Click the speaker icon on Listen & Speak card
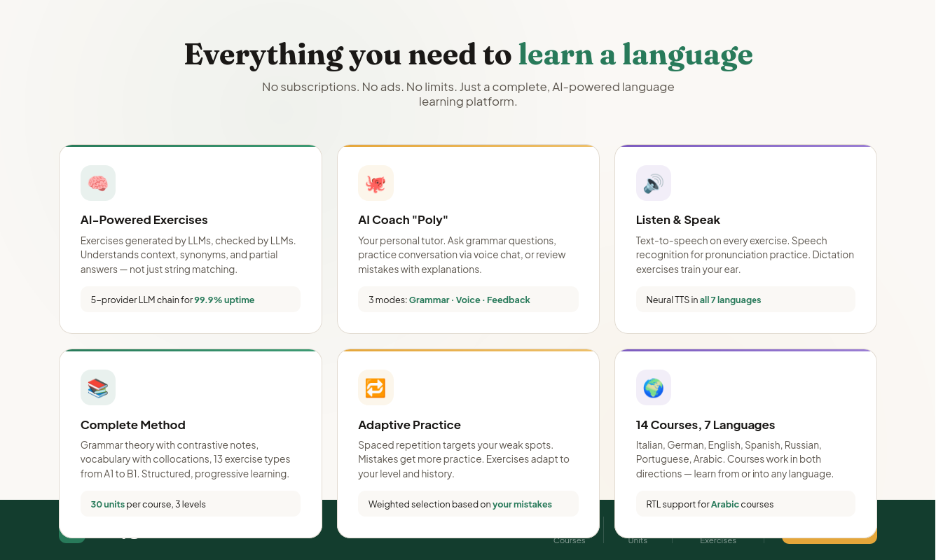 (653, 182)
